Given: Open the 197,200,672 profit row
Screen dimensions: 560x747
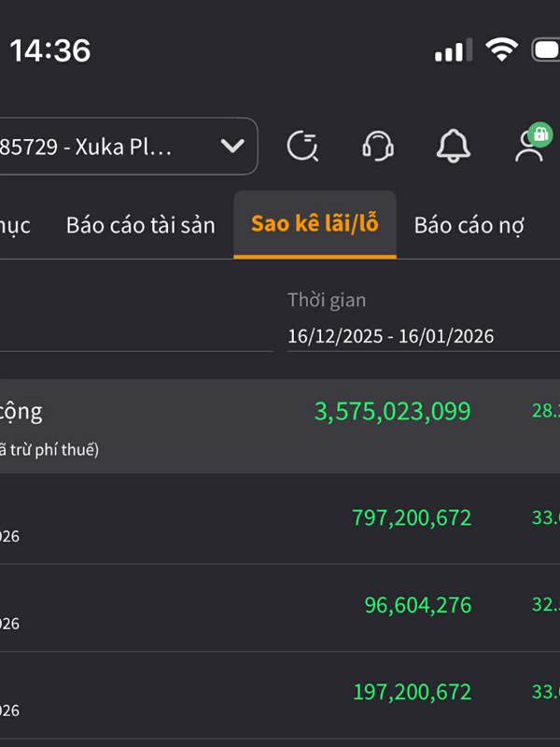Looking at the screenshot, I should 412,692.
